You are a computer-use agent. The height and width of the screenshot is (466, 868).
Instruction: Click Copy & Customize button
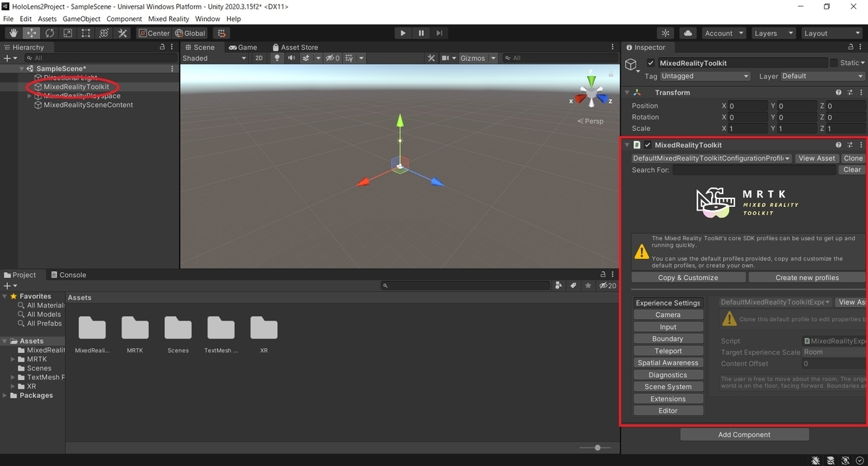coord(688,277)
